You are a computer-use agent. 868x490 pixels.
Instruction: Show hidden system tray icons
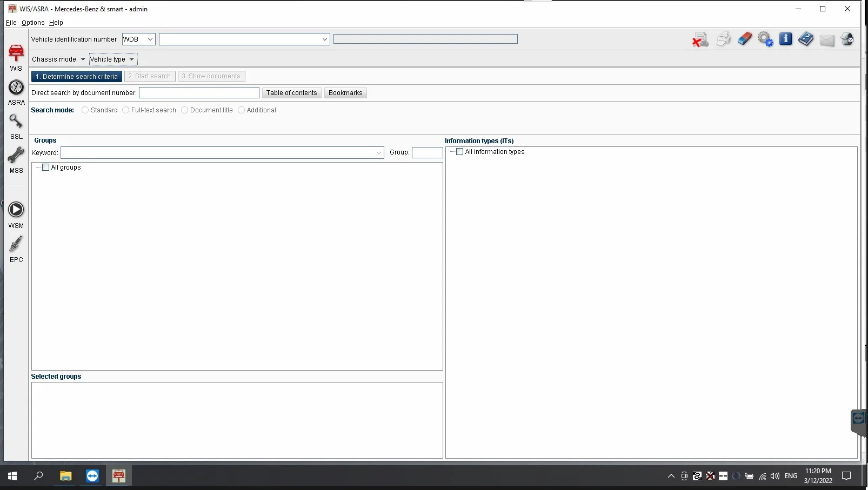[x=671, y=476]
